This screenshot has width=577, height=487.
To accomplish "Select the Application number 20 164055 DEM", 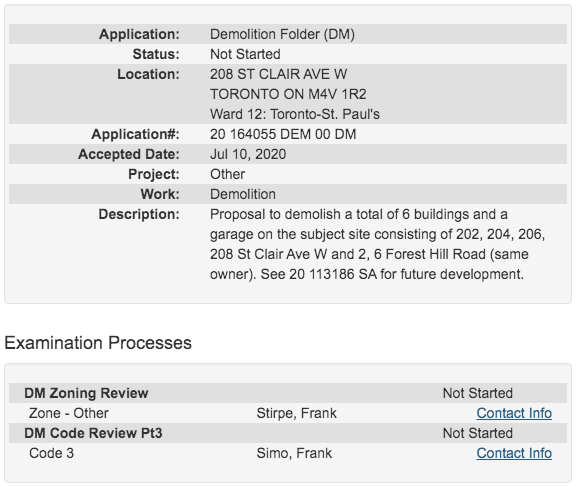I will coord(283,134).
